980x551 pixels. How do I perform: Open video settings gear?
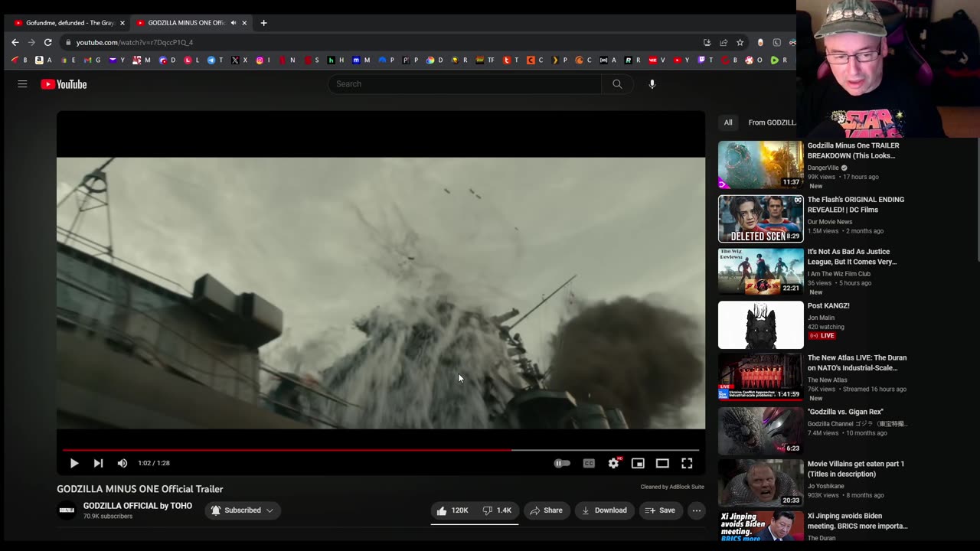tap(613, 463)
